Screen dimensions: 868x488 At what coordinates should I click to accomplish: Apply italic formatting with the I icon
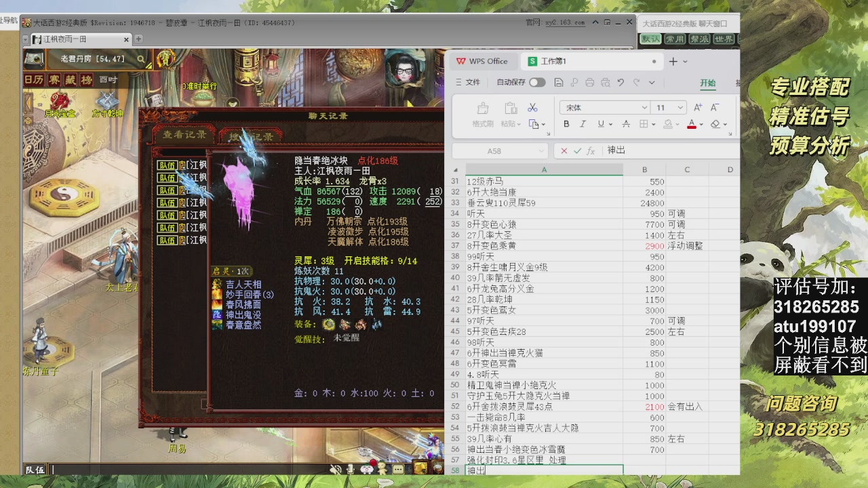[583, 124]
